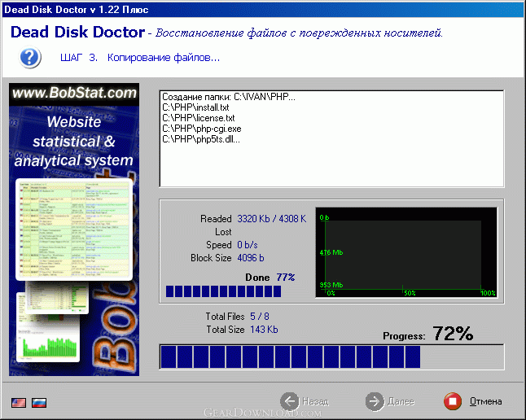Select log line 'C:\PHP\install.txt'
Screen dimensions: 526x420
[195, 107]
